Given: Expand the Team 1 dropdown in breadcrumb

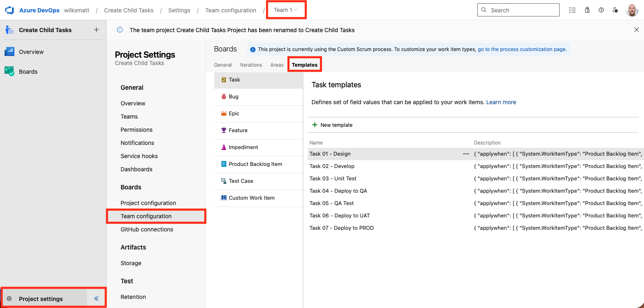Looking at the screenshot, I should pos(286,10).
